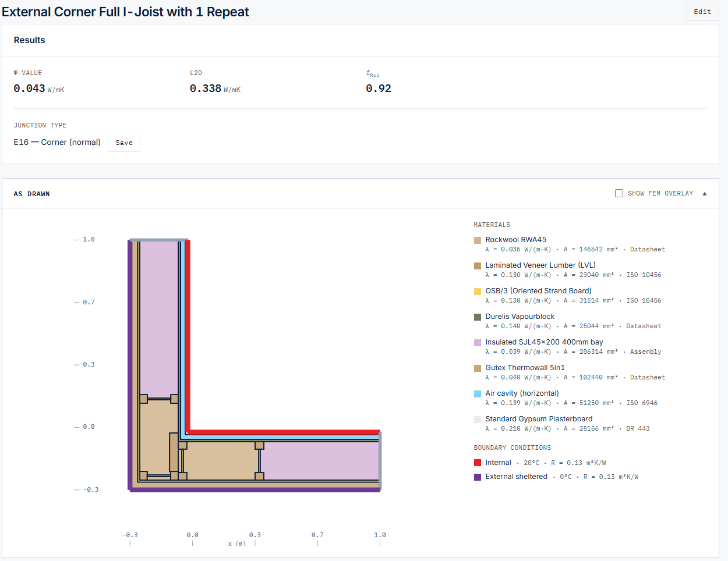Click the E16 Corner (normal) junction text
Screen dimensions: 728x561
(x=57, y=142)
